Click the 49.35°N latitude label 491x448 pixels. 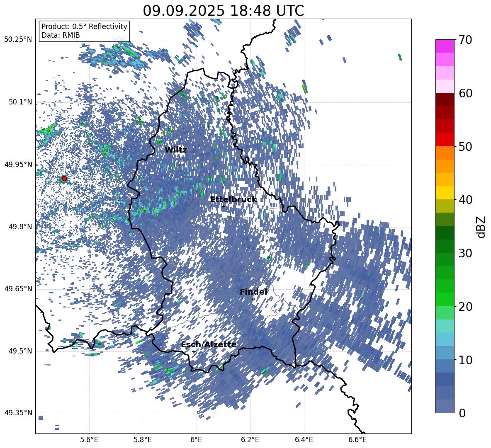[18, 413]
